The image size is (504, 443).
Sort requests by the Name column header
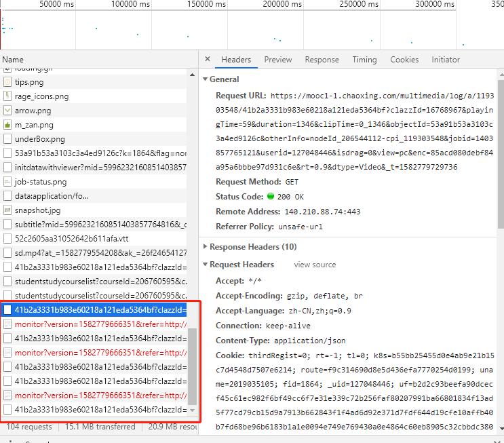13,60
